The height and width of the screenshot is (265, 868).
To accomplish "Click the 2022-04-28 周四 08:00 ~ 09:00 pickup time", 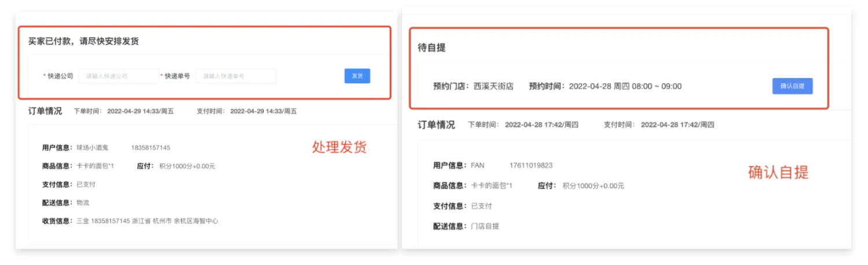I will 625,86.
